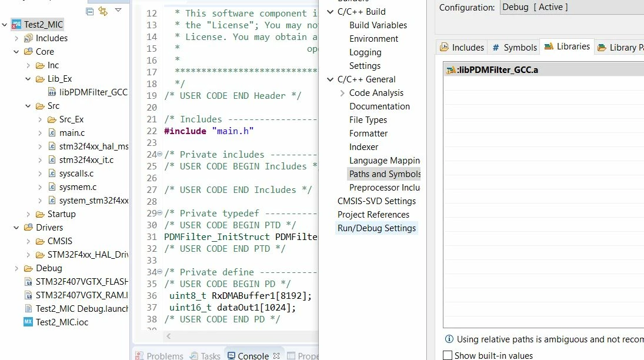Screen dimensions: 644x360
Task: Open Build Variables settings page
Action: click(378, 25)
